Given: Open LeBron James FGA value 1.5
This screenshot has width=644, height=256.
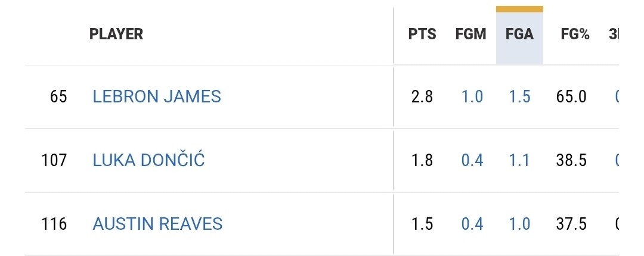Looking at the screenshot, I should tap(519, 97).
